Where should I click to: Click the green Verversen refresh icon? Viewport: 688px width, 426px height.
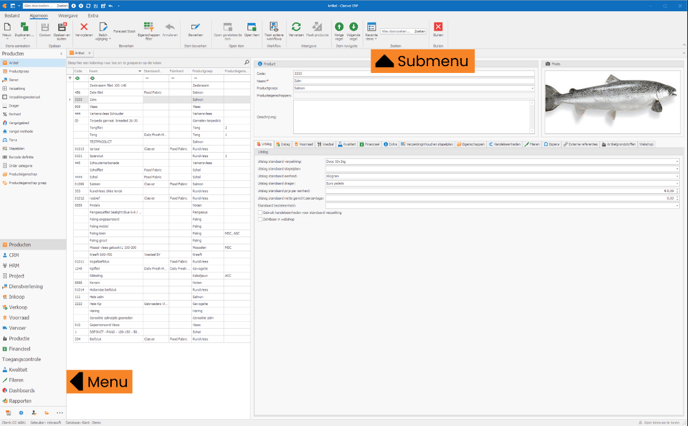296,28
